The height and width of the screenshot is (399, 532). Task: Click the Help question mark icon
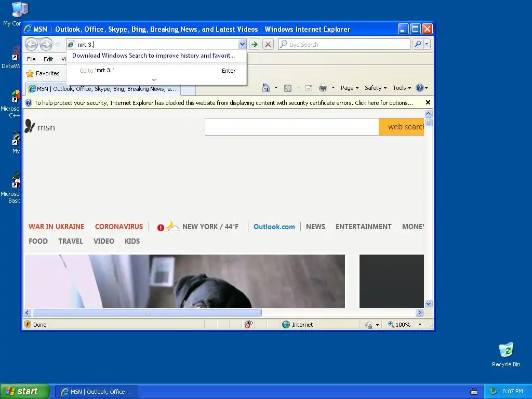tap(420, 88)
